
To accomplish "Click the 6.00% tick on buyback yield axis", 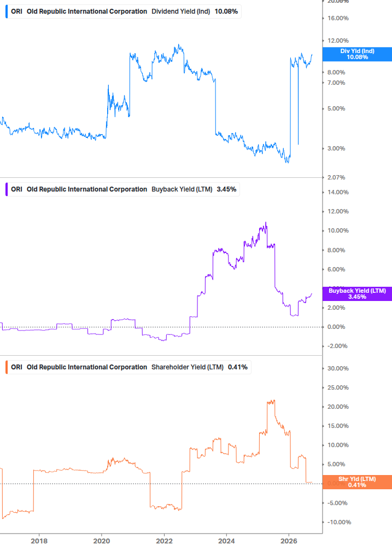I will point(336,269).
